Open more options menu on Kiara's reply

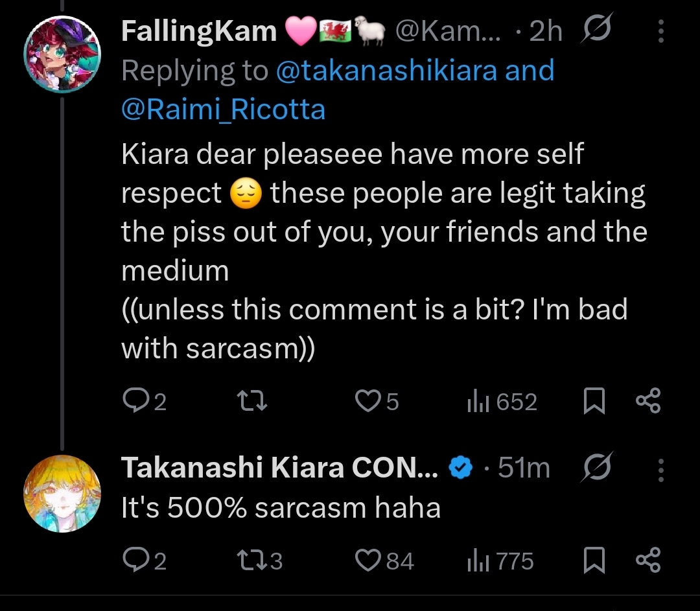(660, 469)
